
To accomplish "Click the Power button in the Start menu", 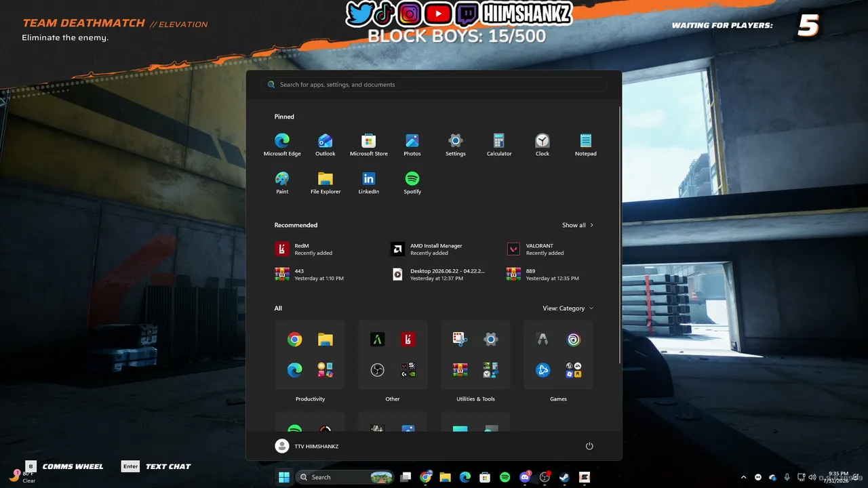I will 589,446.
